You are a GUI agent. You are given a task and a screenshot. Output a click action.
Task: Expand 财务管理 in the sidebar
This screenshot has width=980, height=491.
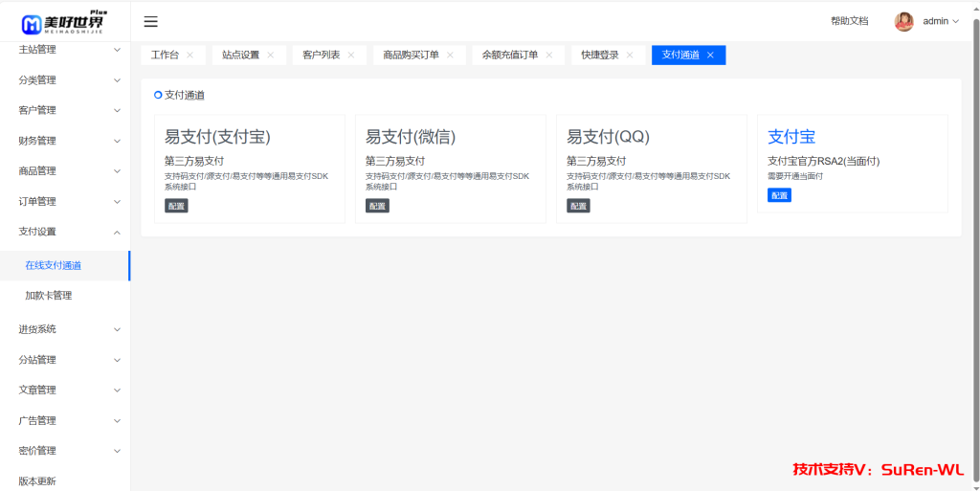(x=65, y=141)
